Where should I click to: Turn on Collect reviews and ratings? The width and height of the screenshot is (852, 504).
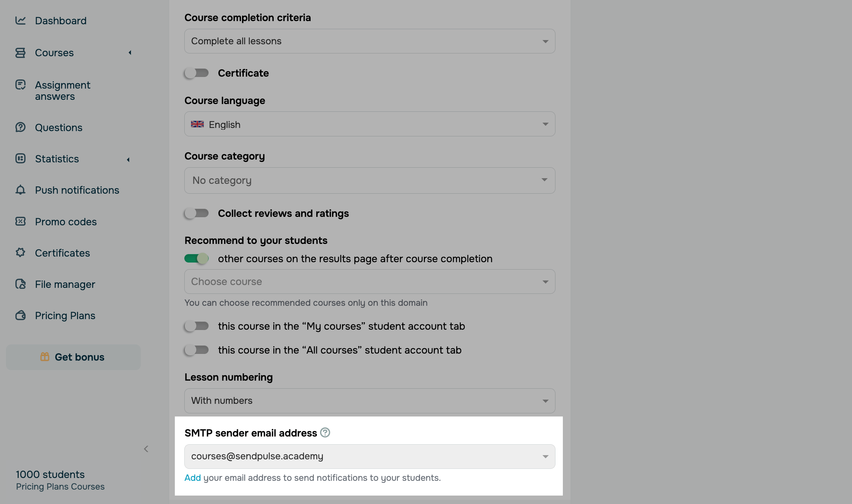[197, 213]
